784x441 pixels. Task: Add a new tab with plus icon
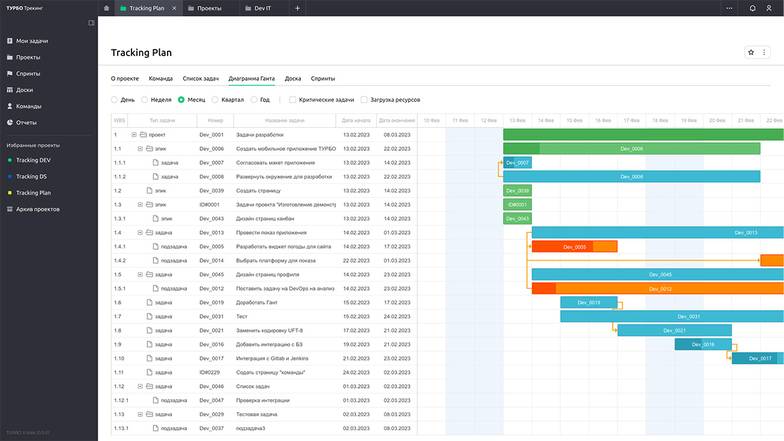pos(297,8)
